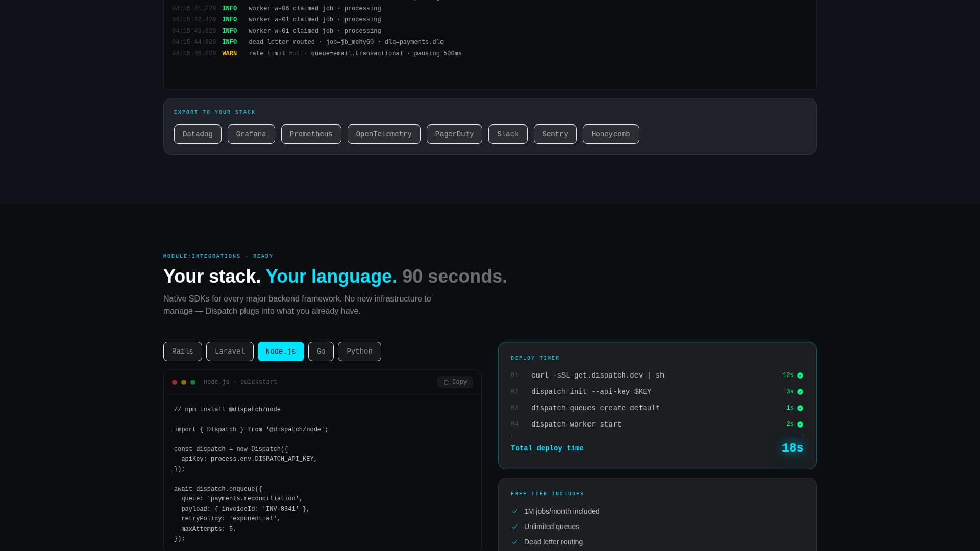This screenshot has width=980, height=551.
Task: Click the Grafana export chip
Action: coord(251,134)
